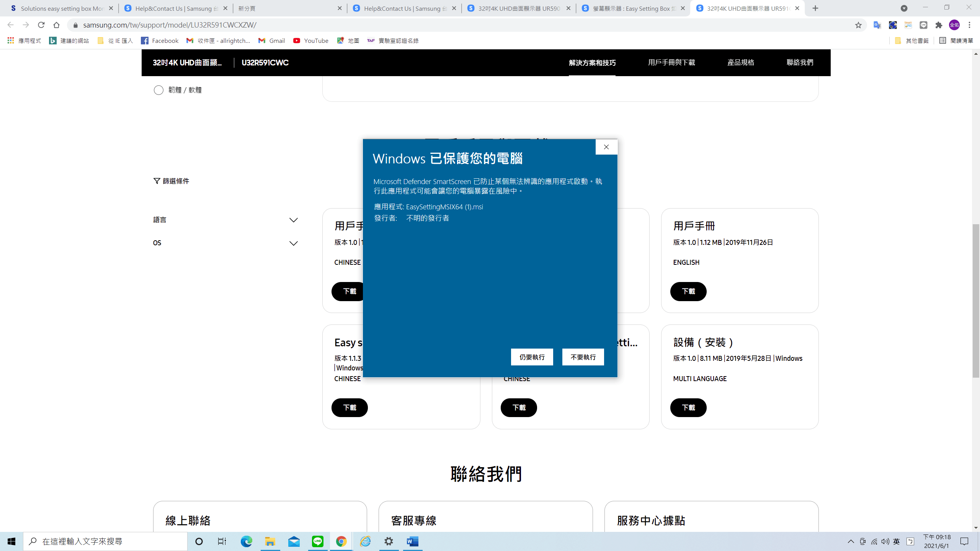Open Apps shortcut in bookmarks bar
The height and width of the screenshot is (551, 980).
pyautogui.click(x=24, y=41)
